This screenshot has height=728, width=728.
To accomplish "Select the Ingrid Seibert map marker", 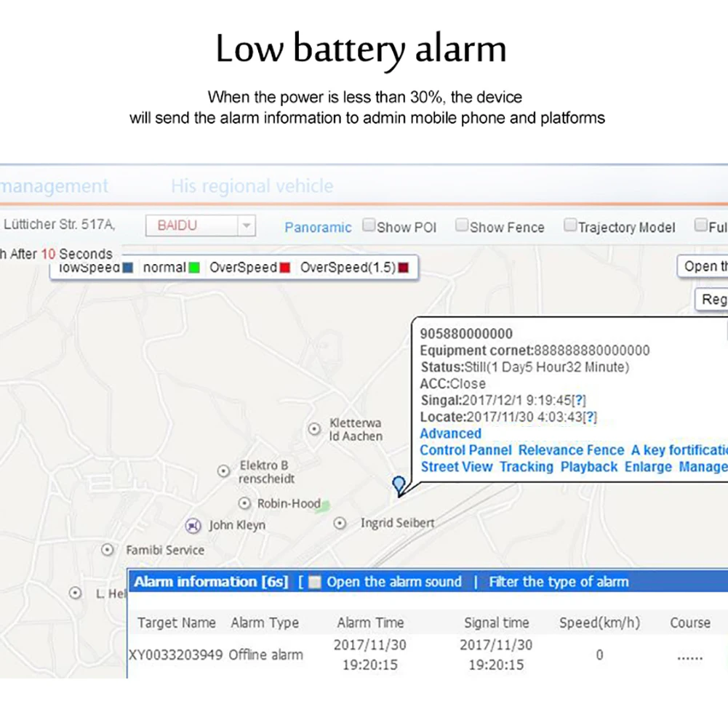I will 340,523.
